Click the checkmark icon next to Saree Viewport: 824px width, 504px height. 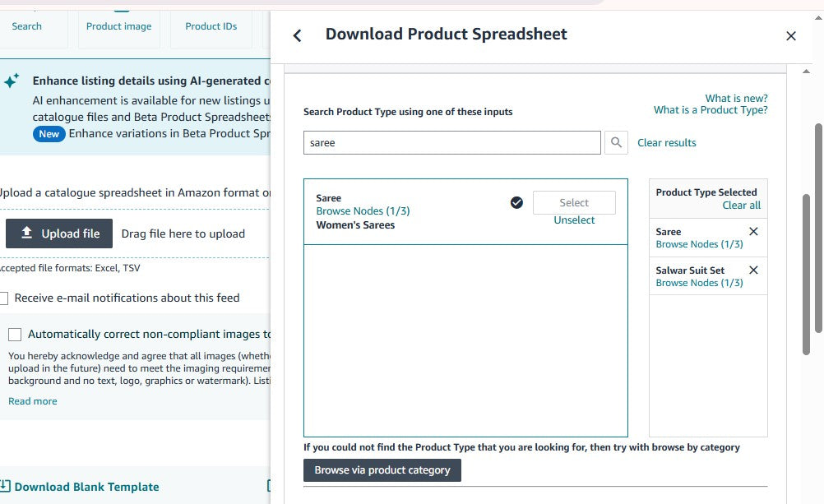(516, 202)
